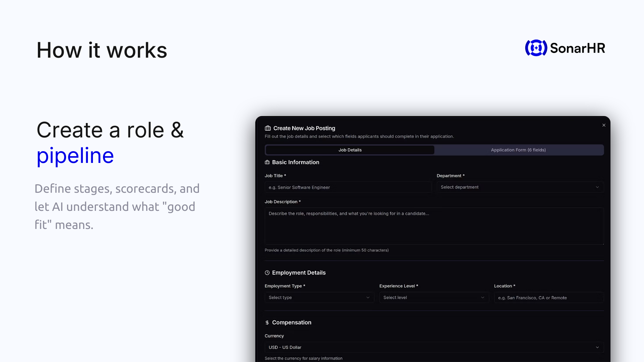Click the clock icon beside Employment Details
Screen dimensions: 644x362
(x=267, y=273)
